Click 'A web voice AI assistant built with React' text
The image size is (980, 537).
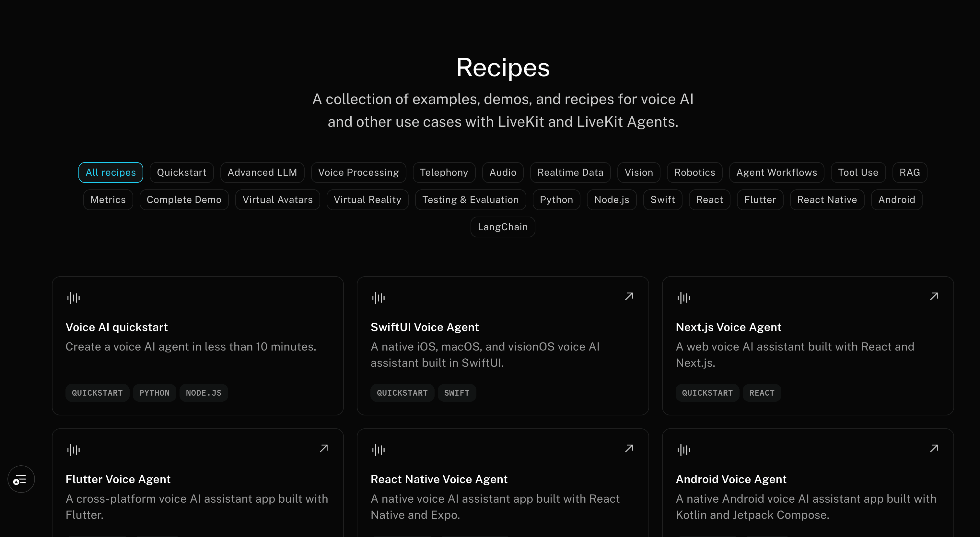pyautogui.click(x=795, y=355)
